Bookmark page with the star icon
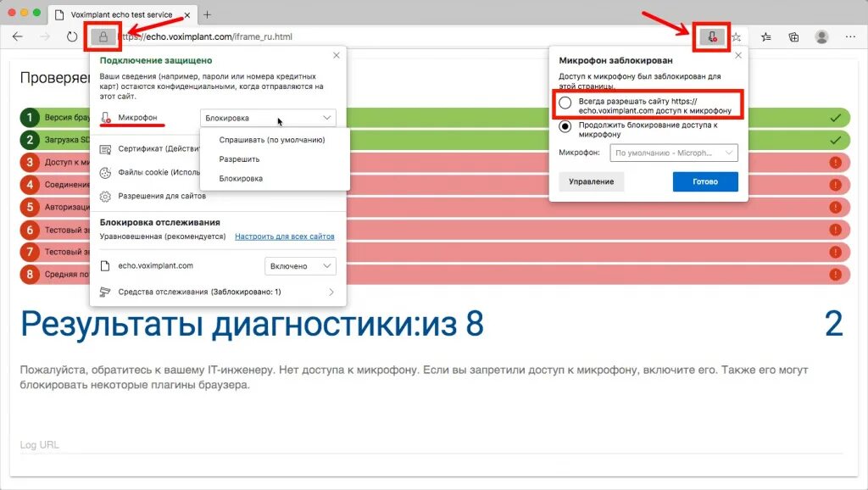Viewport: 868px width, 490px height. (x=737, y=37)
